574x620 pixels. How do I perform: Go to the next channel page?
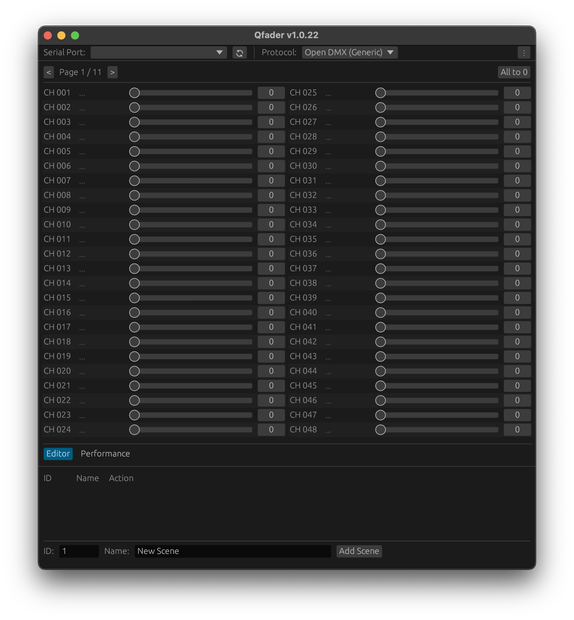(x=112, y=72)
